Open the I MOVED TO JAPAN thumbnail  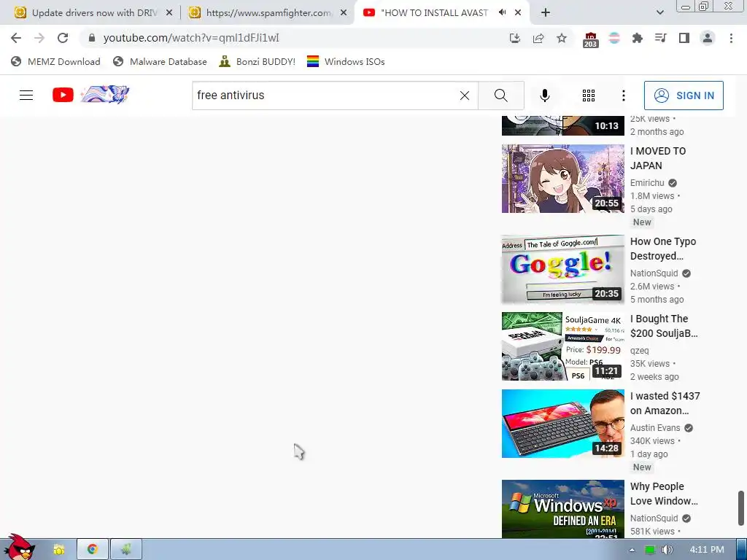coord(562,179)
